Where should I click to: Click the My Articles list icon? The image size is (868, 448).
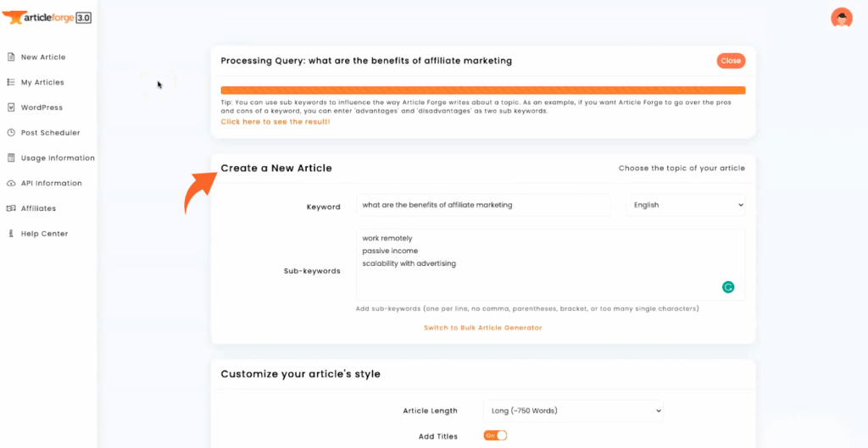point(10,82)
